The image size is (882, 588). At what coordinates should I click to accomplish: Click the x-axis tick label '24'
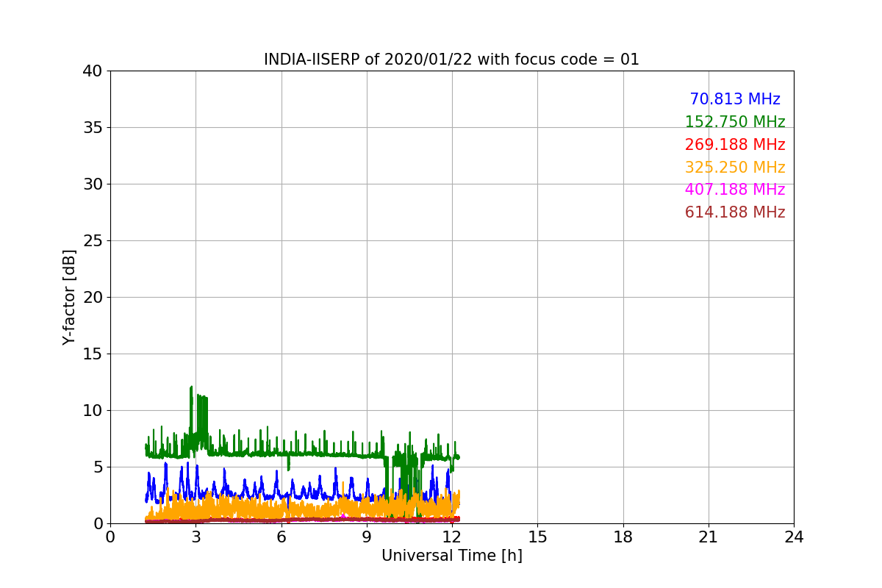tap(794, 537)
